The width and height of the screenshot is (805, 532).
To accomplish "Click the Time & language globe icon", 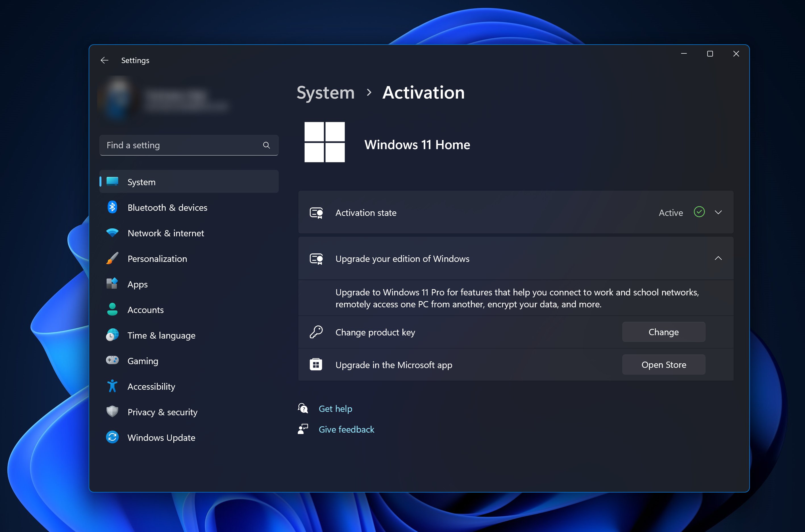I will coord(112,335).
